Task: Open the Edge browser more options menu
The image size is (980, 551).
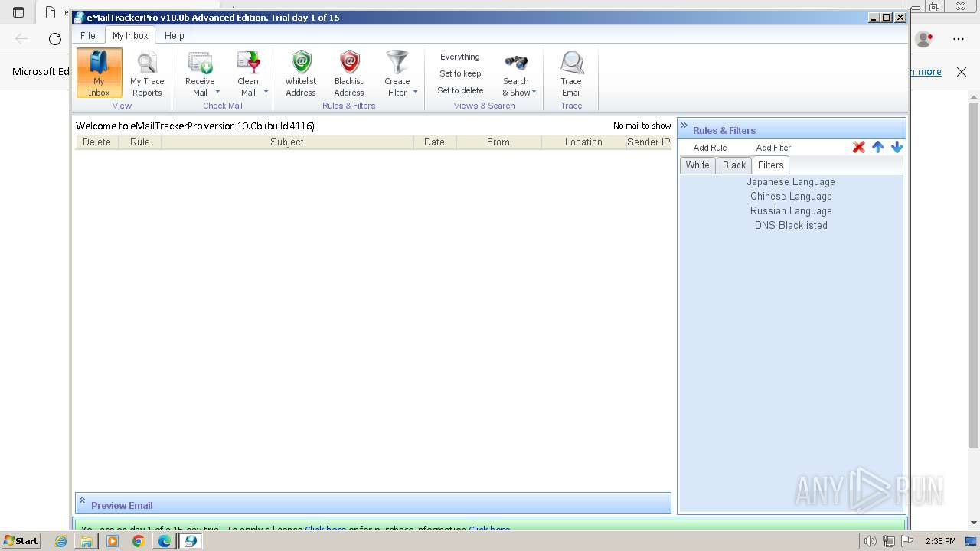Action: click(x=959, y=38)
